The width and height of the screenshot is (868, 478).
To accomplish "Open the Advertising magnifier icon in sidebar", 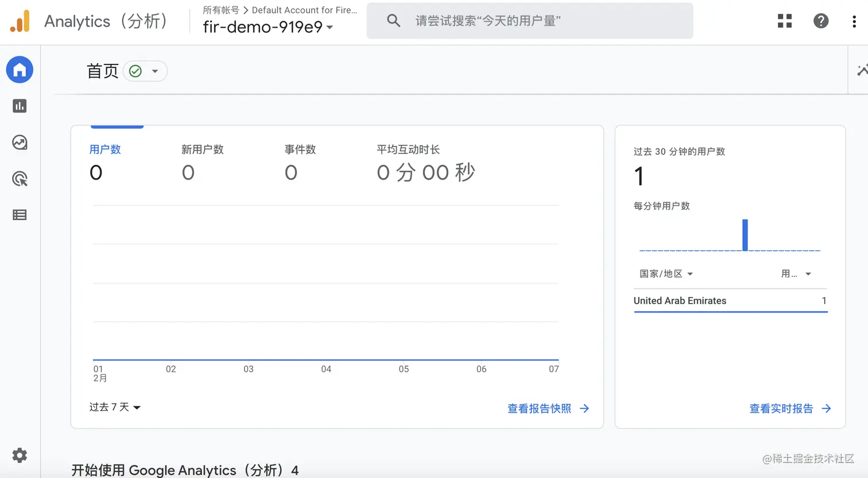I will click(20, 179).
